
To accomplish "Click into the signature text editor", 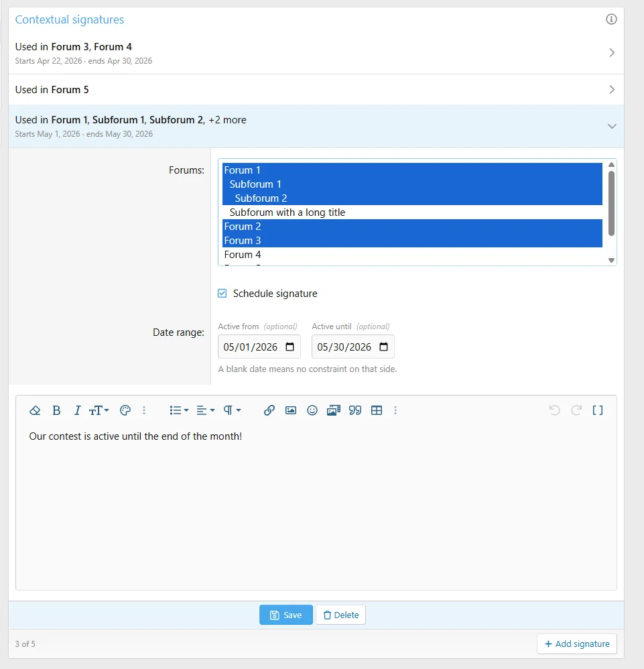I will point(316,507).
